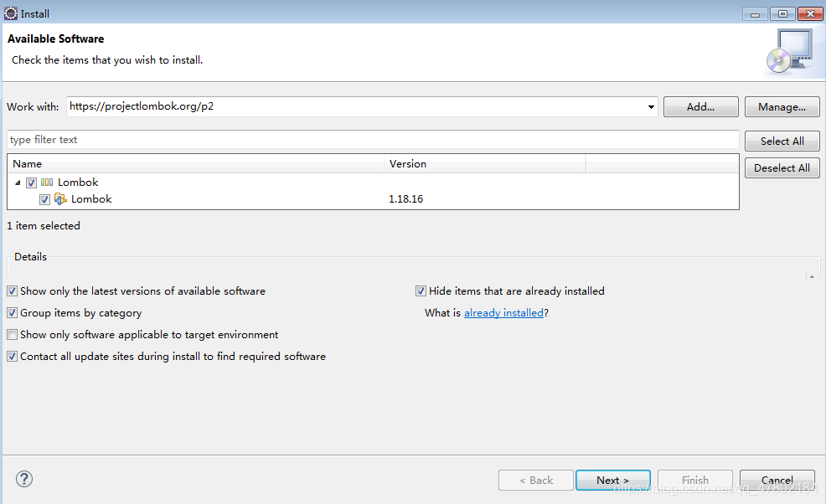The height and width of the screenshot is (504, 826).
Task: Toggle Show only the latest versions checkbox
Action: tap(12, 291)
